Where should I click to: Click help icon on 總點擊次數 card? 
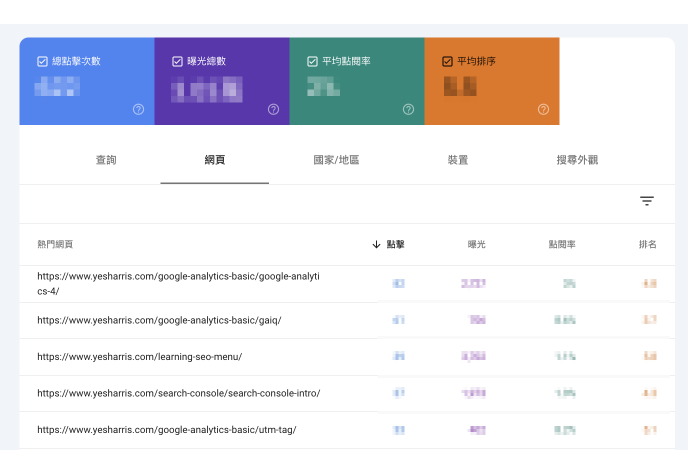(x=138, y=109)
